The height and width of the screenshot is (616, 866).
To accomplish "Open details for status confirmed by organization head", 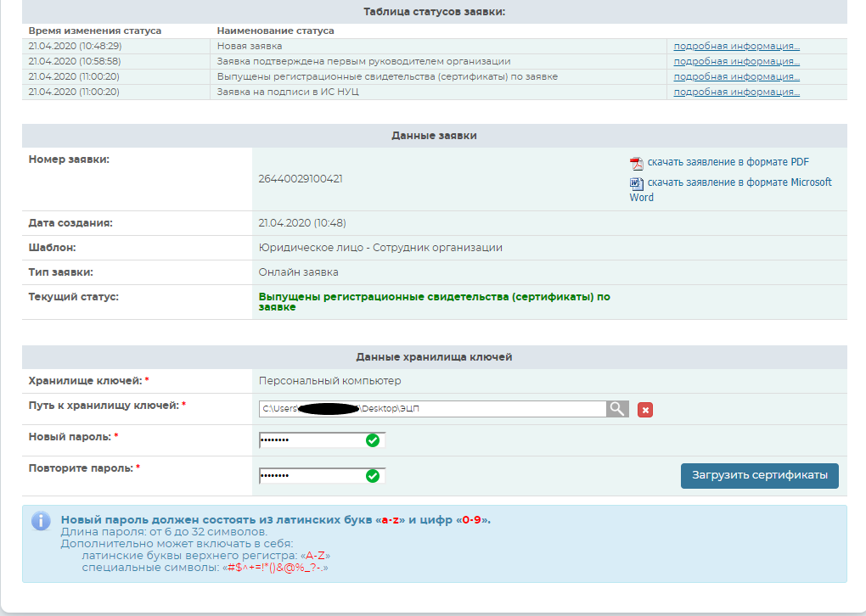I will point(736,61).
